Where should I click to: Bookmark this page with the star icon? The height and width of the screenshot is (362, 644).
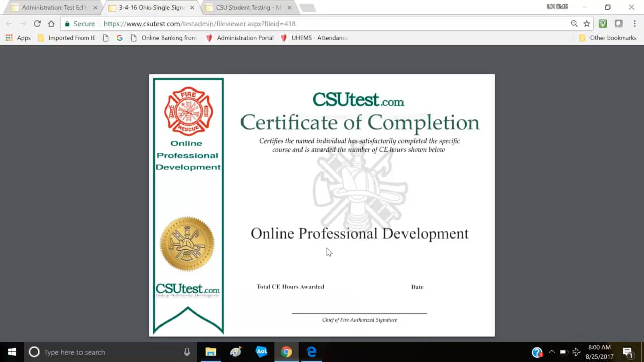click(587, 24)
